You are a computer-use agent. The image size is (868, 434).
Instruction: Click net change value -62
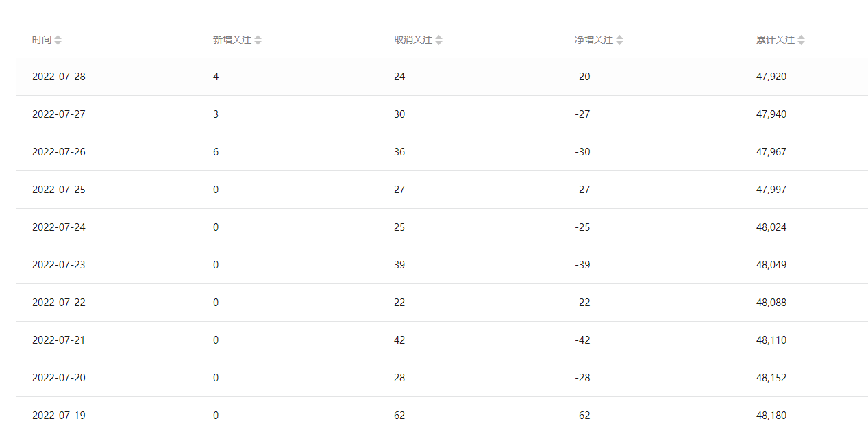click(x=582, y=416)
